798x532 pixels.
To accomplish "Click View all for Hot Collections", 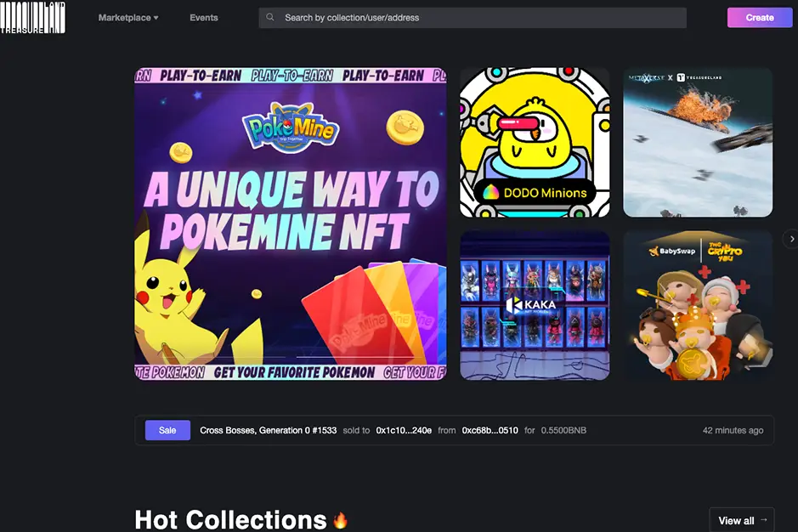I will 741,520.
